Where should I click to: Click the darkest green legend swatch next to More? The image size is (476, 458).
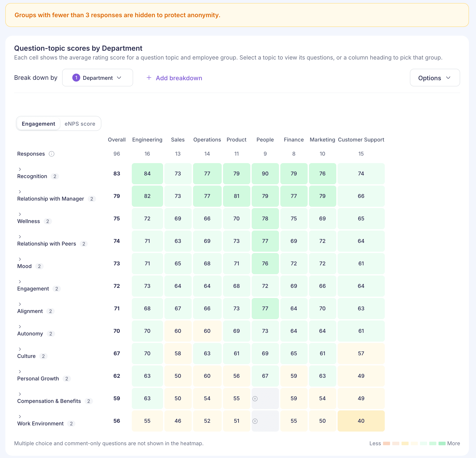[442, 443]
